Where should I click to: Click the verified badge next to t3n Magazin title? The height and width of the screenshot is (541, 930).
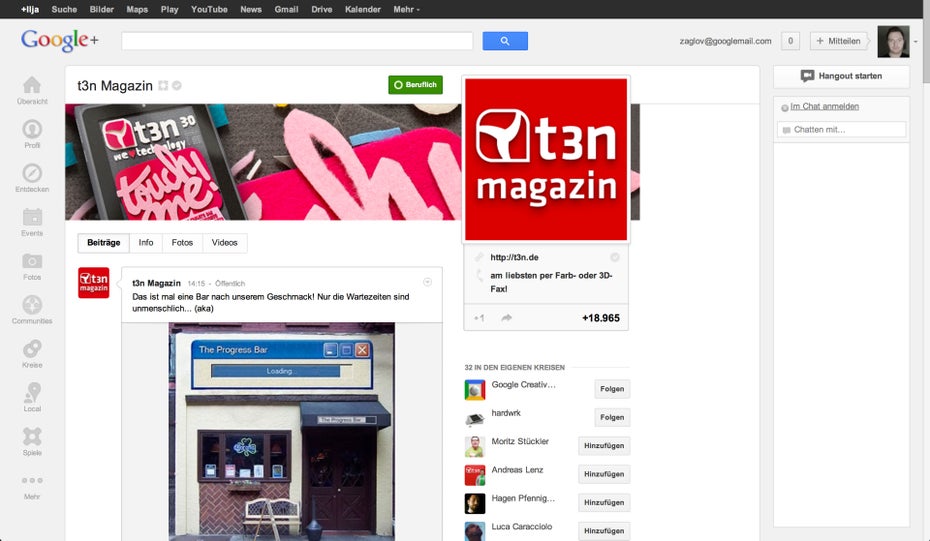pos(177,85)
